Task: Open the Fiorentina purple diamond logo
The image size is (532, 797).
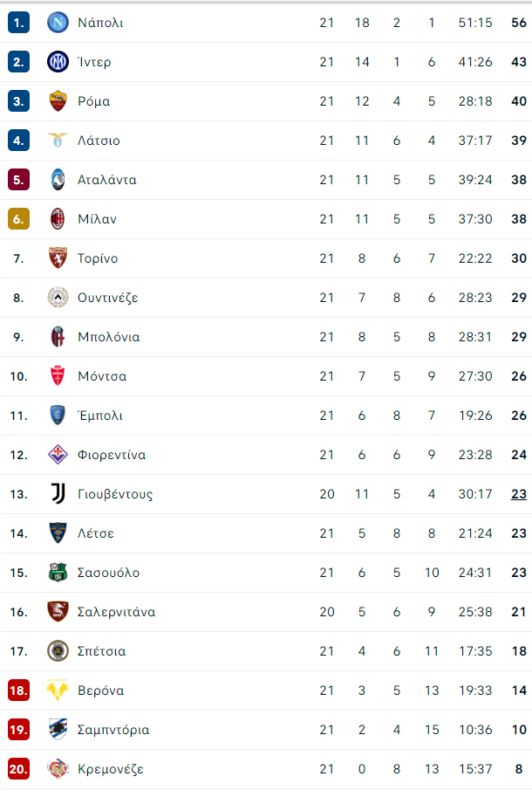Action: click(x=58, y=455)
